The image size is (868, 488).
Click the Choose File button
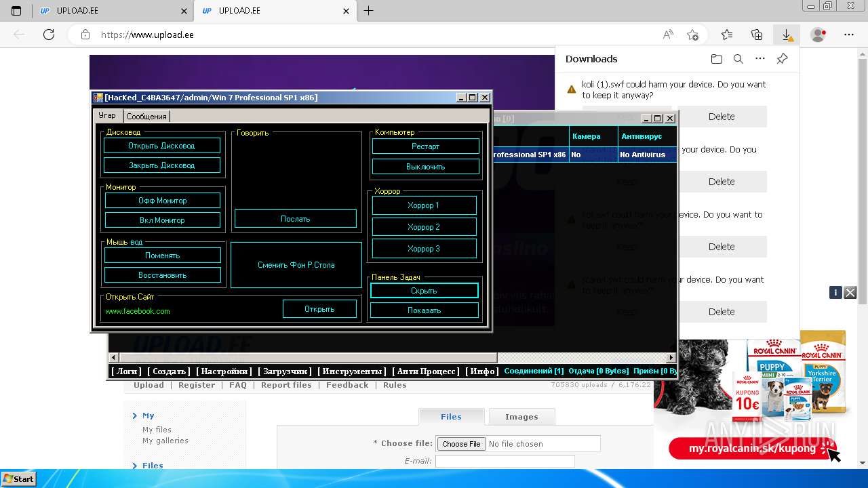(461, 444)
